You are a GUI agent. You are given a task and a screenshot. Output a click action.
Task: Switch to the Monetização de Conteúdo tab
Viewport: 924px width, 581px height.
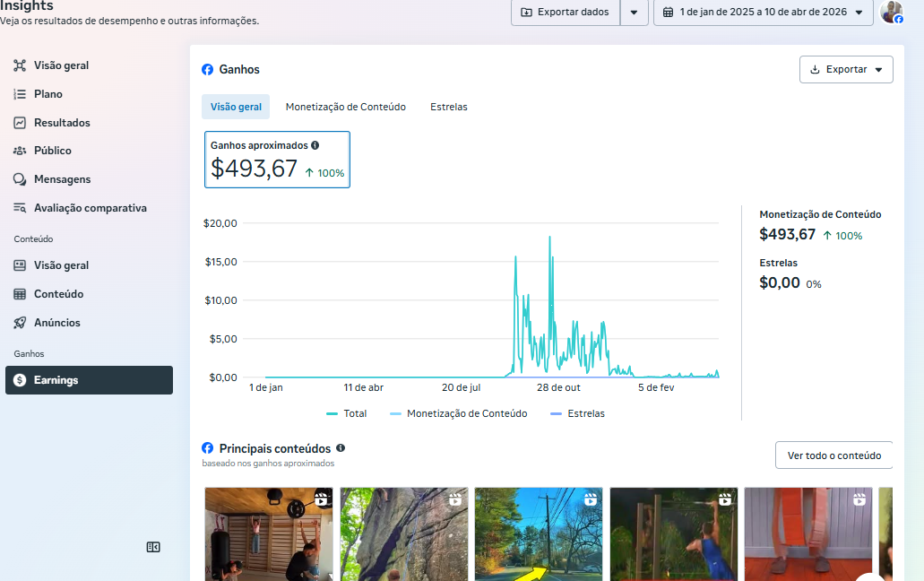345,107
